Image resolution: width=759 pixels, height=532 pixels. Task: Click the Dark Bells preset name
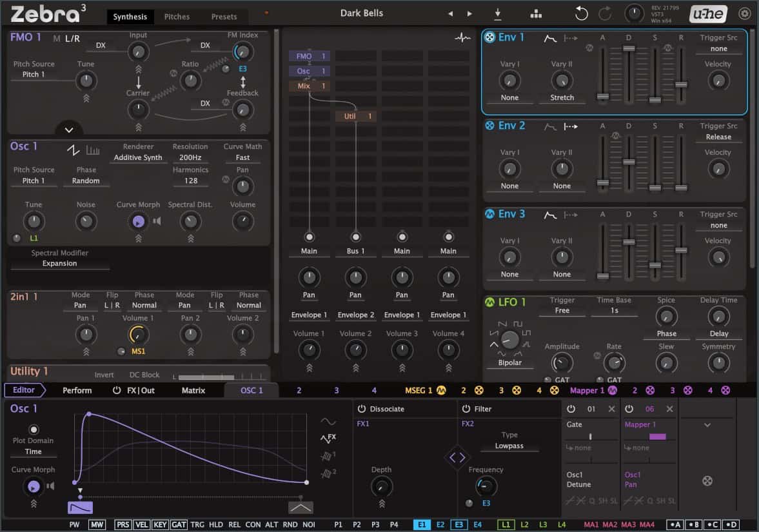point(362,13)
